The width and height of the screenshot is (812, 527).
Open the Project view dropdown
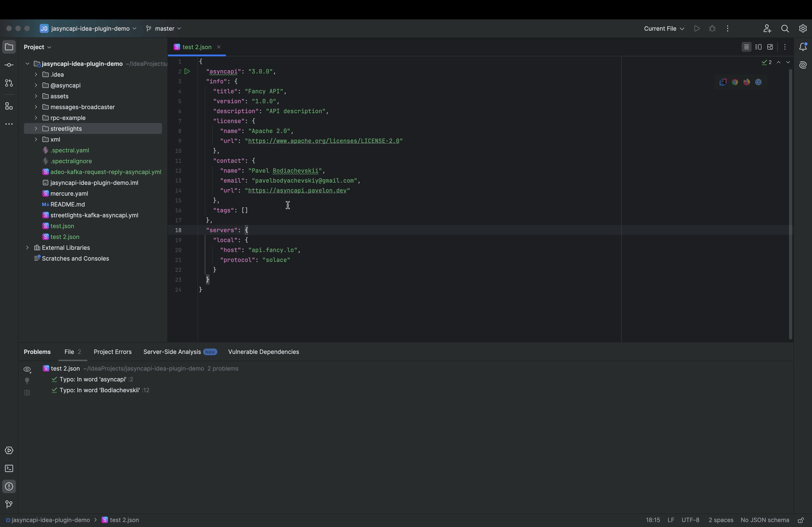click(x=38, y=47)
